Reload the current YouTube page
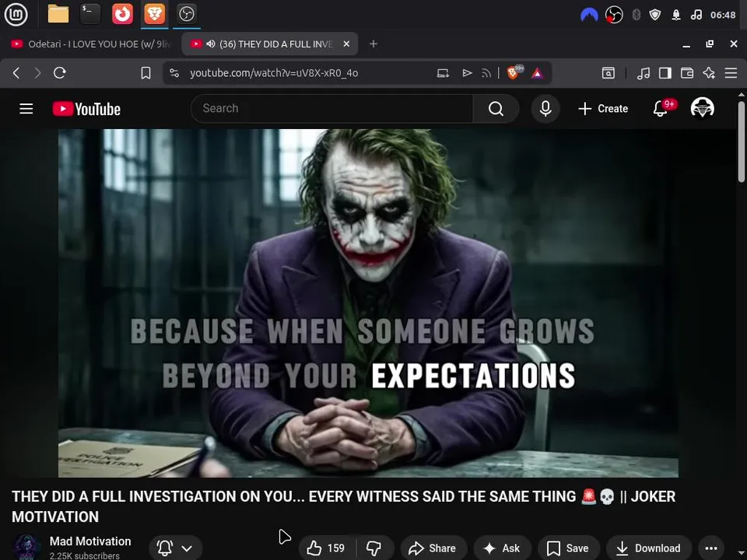Viewport: 747px width, 560px height. coord(60,73)
